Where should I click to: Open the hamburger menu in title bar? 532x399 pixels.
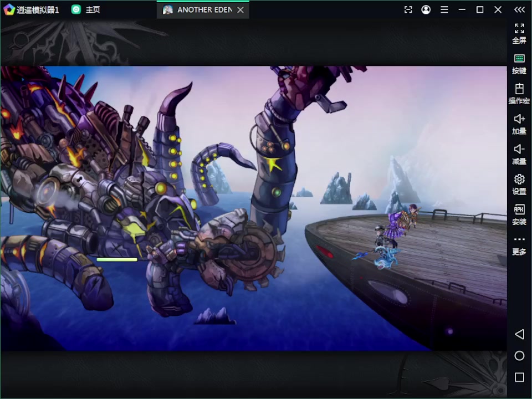(x=444, y=9)
